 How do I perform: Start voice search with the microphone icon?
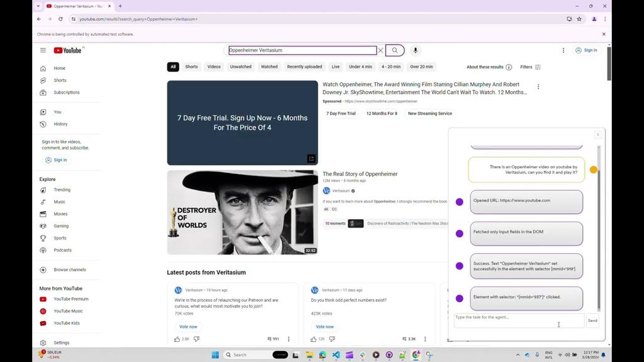[415, 50]
